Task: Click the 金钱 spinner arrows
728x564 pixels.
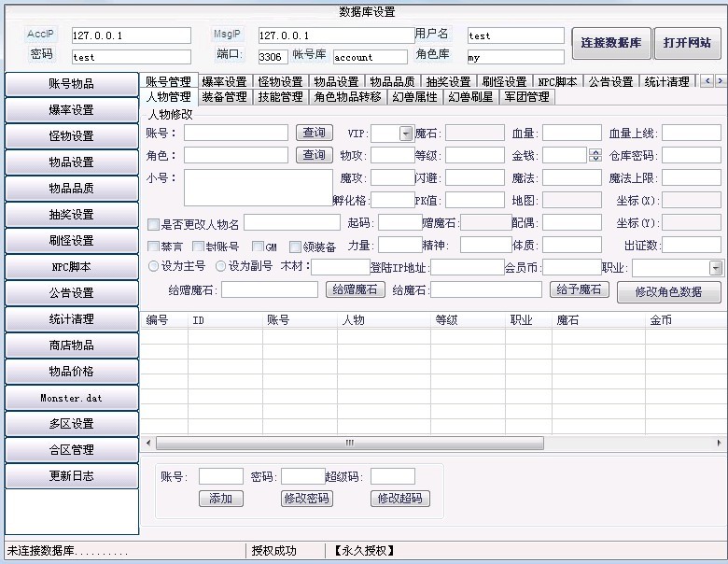Action: pyautogui.click(x=595, y=155)
